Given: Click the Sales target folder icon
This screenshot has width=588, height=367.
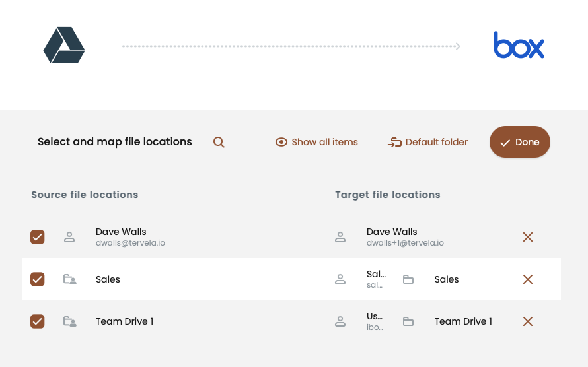Looking at the screenshot, I should click(x=408, y=279).
